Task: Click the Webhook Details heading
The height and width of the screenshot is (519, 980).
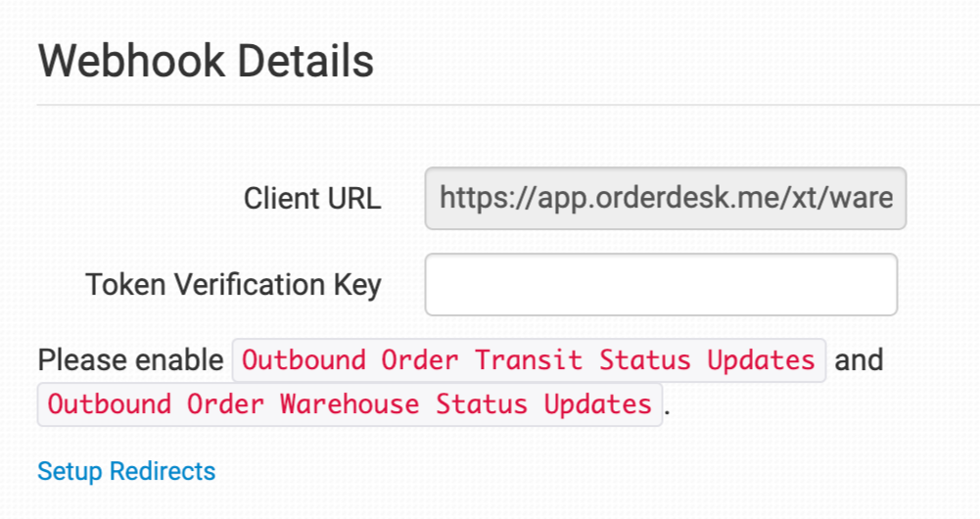Action: pyautogui.click(x=206, y=61)
